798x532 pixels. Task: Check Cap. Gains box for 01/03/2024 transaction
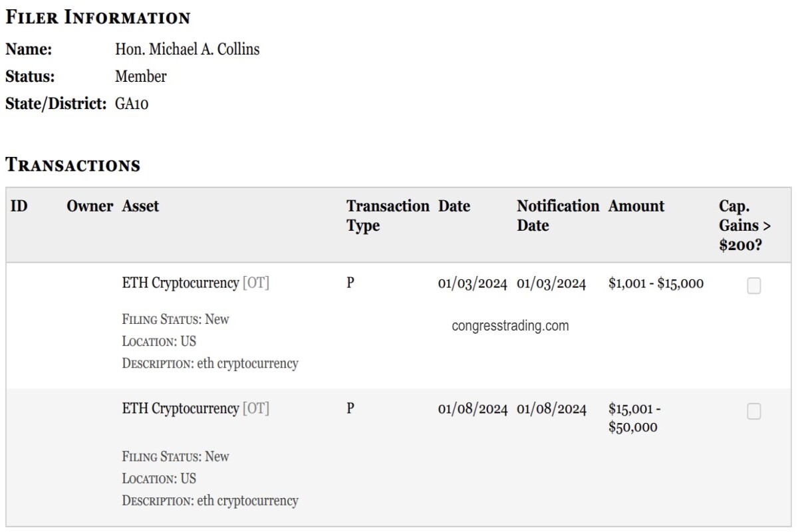point(753,285)
